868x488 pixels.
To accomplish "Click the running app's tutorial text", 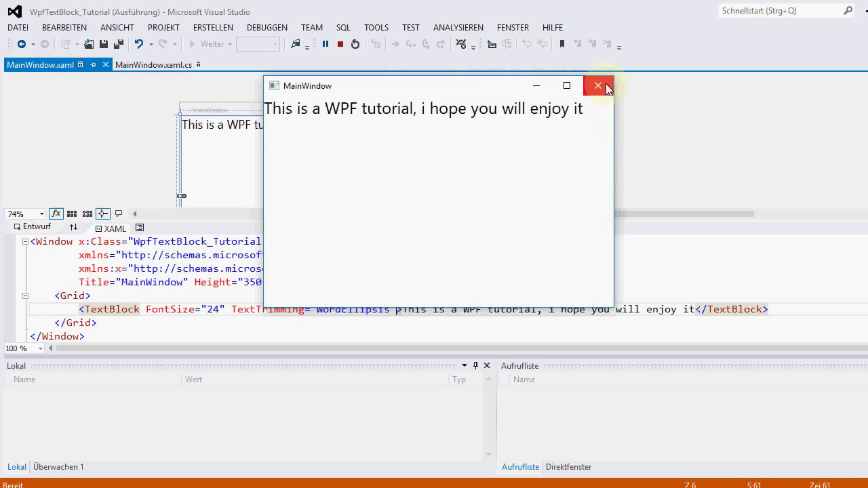I will tap(423, 108).
